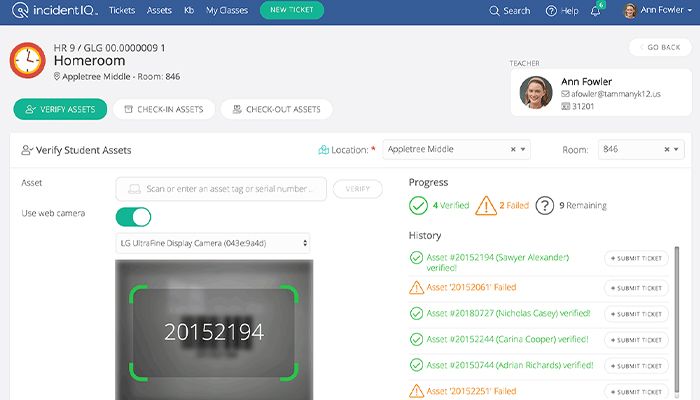Screen dimensions: 700x400
Task: Click check icon for Adrian Richards asset
Action: (417, 365)
